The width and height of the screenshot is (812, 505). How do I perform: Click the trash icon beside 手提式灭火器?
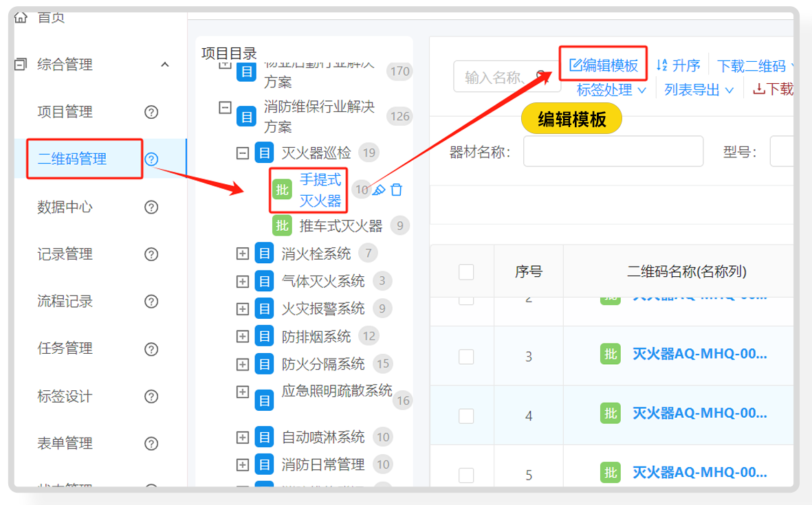pyautogui.click(x=397, y=190)
